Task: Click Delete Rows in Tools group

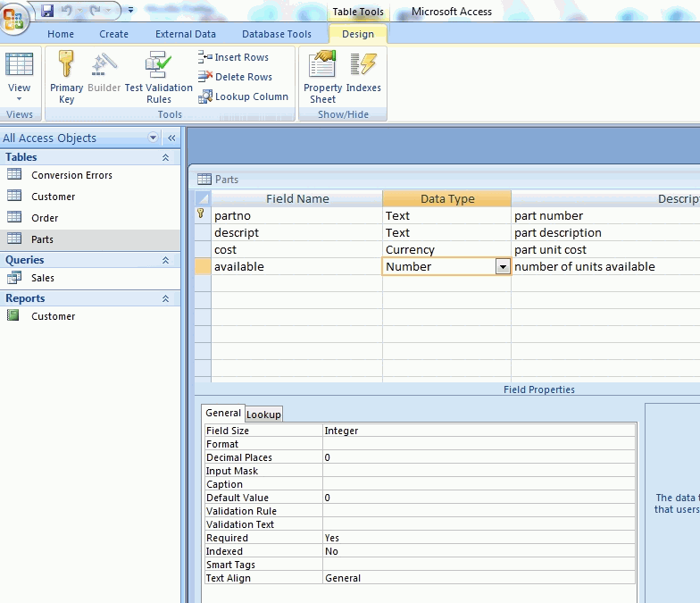Action: [x=236, y=77]
